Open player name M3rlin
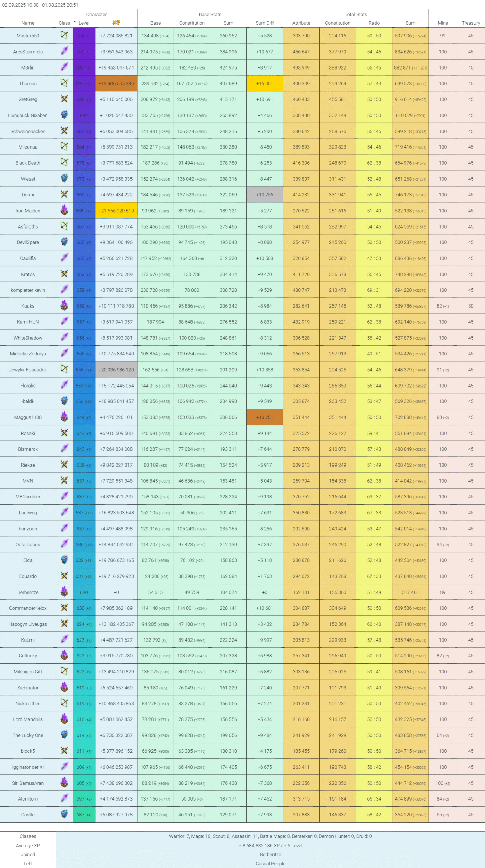This screenshot has height=868, width=485. click(x=28, y=67)
